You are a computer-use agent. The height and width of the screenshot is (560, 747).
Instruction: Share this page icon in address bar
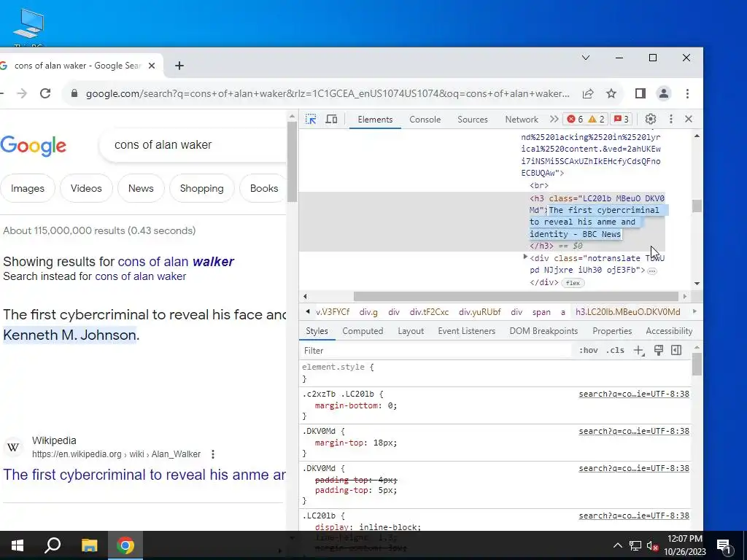(x=588, y=93)
